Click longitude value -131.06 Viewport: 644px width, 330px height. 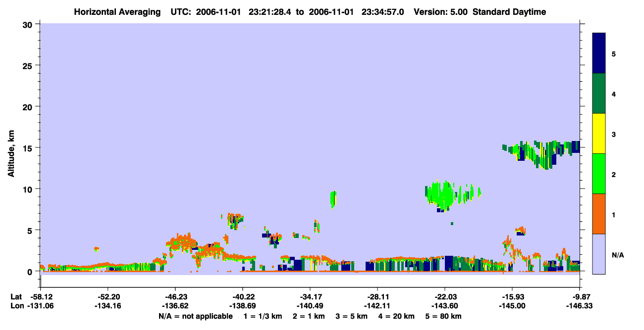pos(41,306)
